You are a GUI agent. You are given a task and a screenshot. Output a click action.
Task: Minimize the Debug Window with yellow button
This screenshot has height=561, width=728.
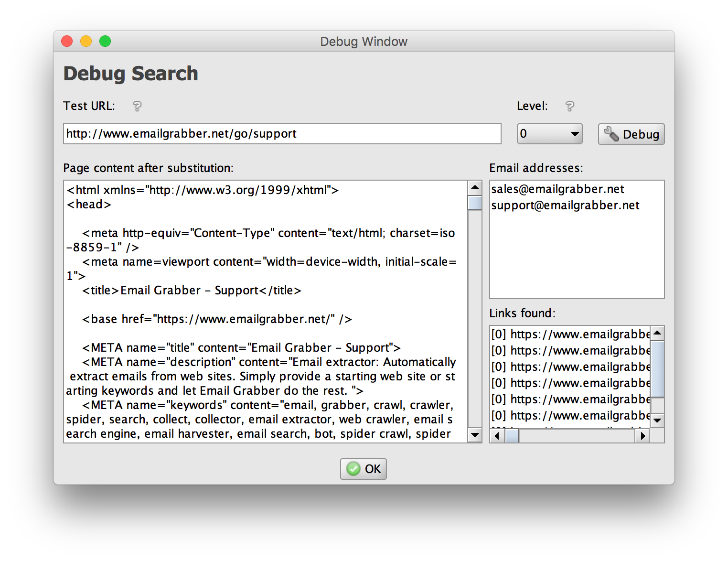(x=86, y=42)
